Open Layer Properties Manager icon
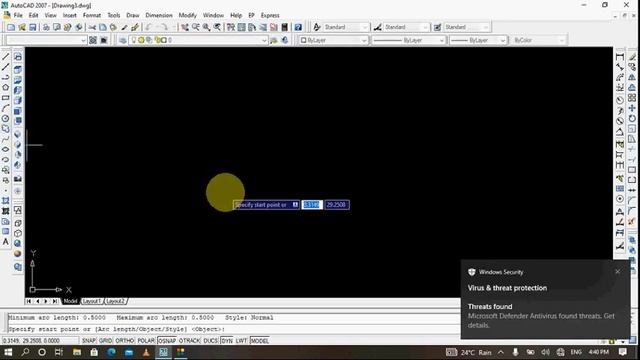The height and width of the screenshot is (360, 640). pyautogui.click(x=122, y=40)
